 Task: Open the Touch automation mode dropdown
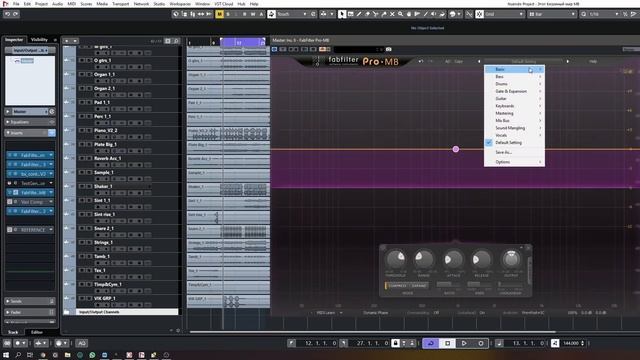coord(292,14)
